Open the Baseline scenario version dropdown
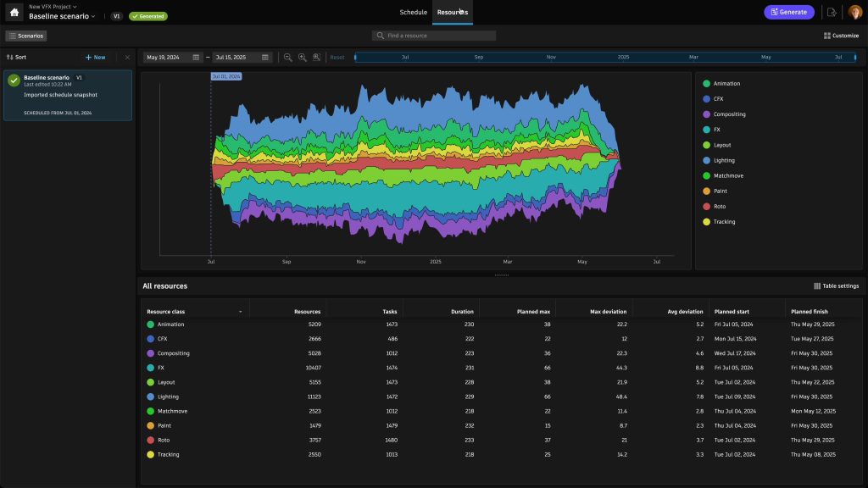 pos(93,15)
